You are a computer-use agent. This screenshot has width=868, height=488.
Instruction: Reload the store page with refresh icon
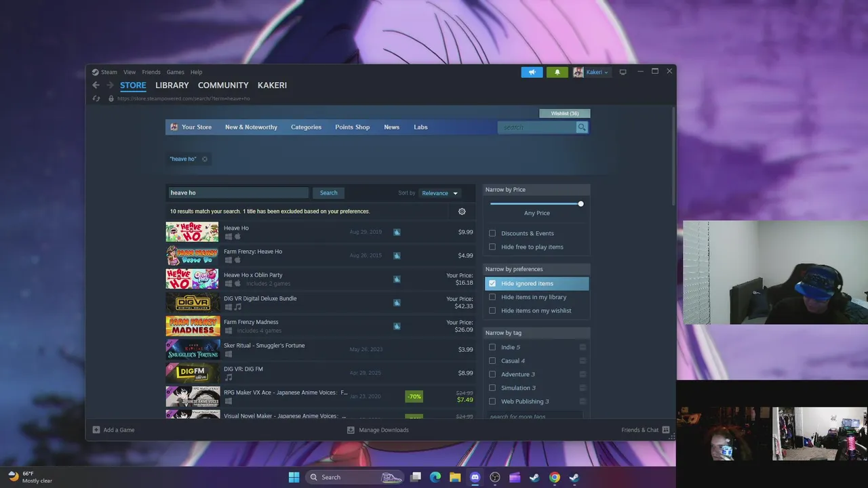point(96,98)
